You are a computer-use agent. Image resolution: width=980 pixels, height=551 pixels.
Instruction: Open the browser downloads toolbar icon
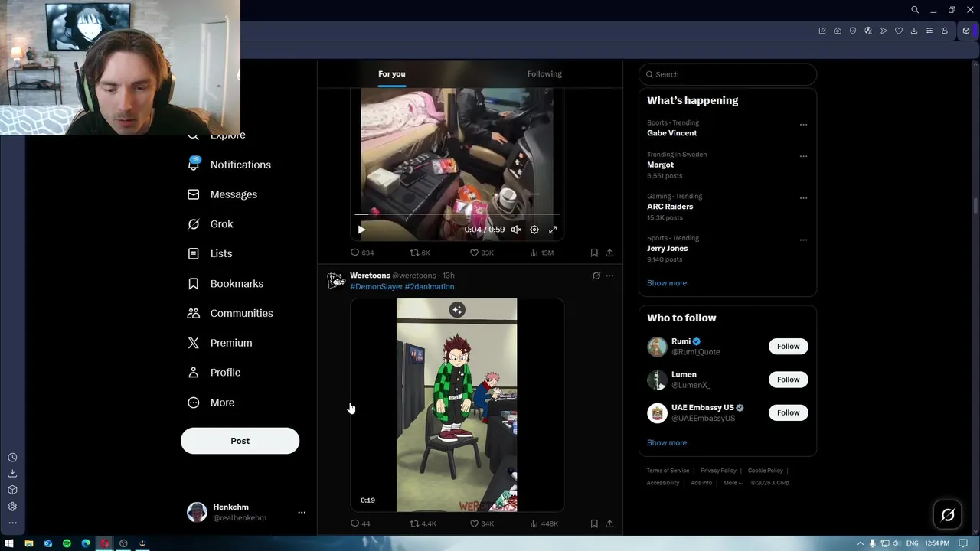click(914, 31)
